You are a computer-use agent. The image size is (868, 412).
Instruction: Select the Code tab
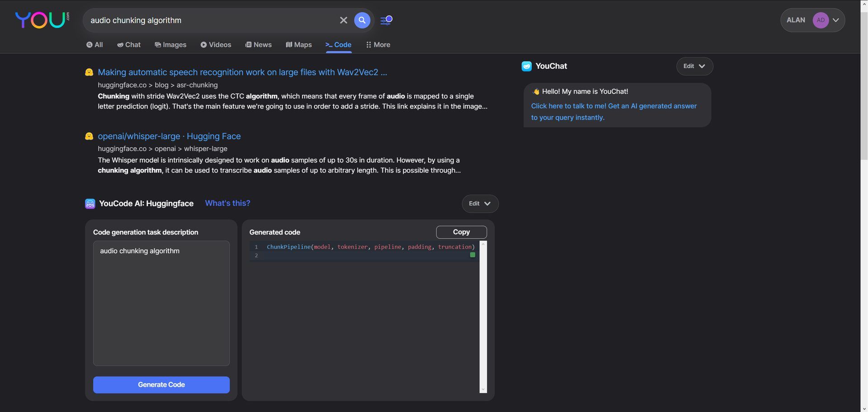pyautogui.click(x=339, y=45)
